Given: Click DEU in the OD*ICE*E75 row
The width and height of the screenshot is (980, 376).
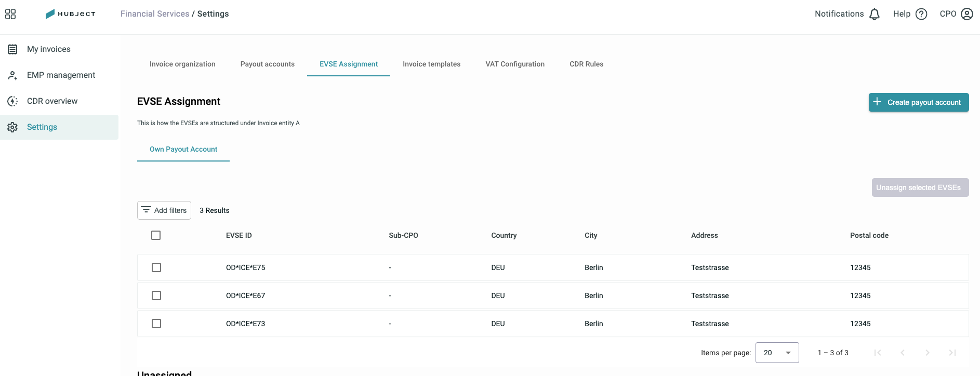Looking at the screenshot, I should [498, 267].
